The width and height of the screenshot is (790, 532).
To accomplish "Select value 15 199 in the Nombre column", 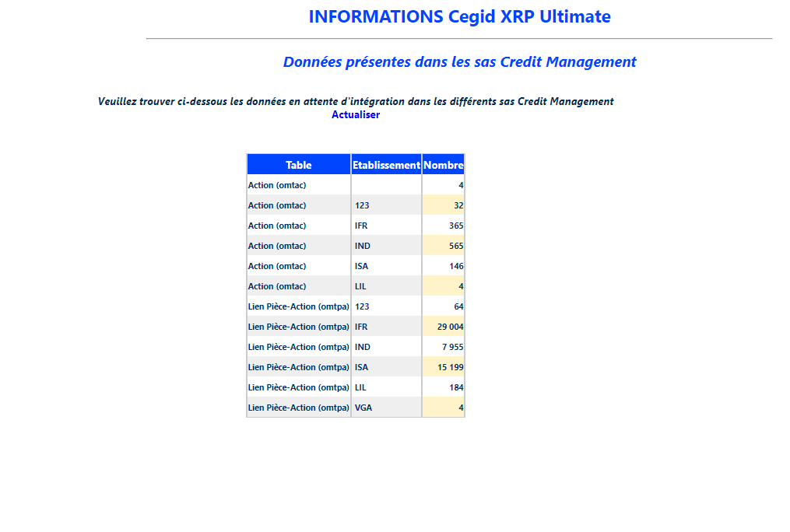I will 444,367.
